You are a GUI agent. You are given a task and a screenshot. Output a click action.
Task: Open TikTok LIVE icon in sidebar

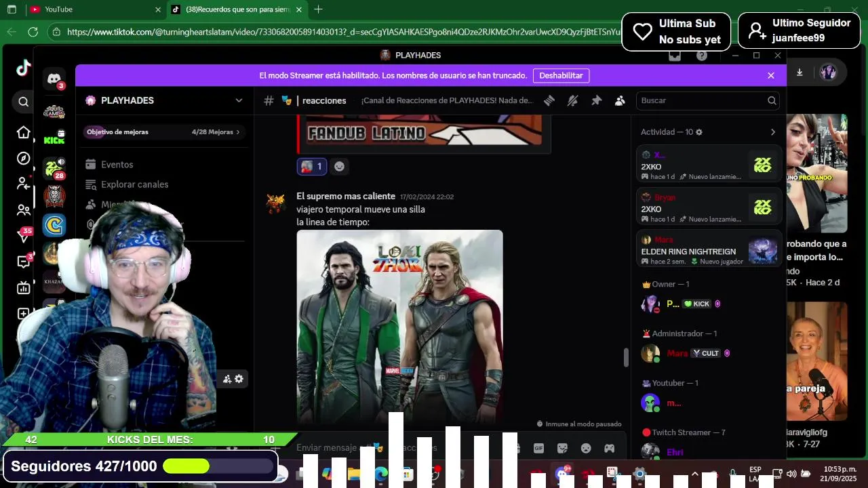click(24, 288)
